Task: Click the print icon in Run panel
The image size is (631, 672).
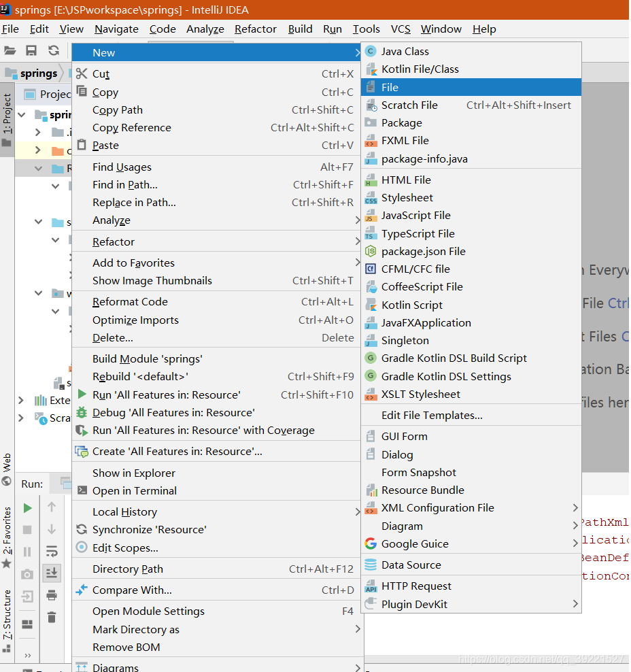Action: [52, 595]
